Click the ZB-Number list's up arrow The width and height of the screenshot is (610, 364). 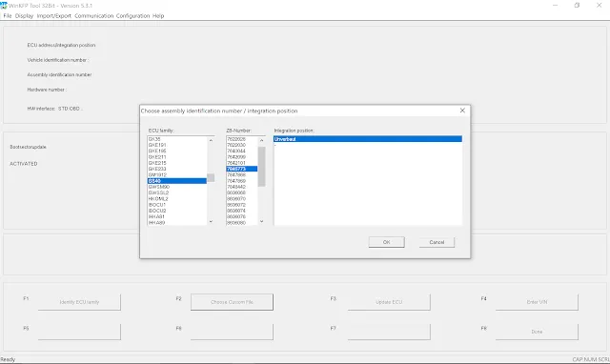261,140
